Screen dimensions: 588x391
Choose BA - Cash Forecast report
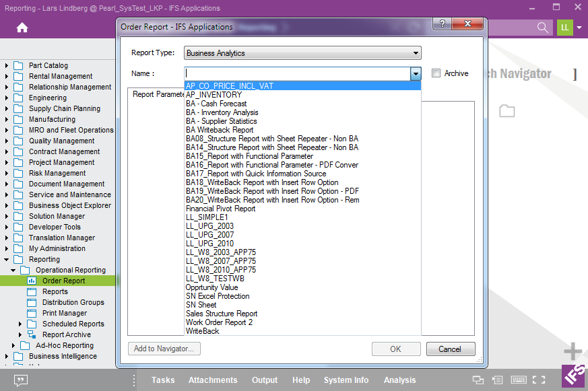click(x=302, y=104)
